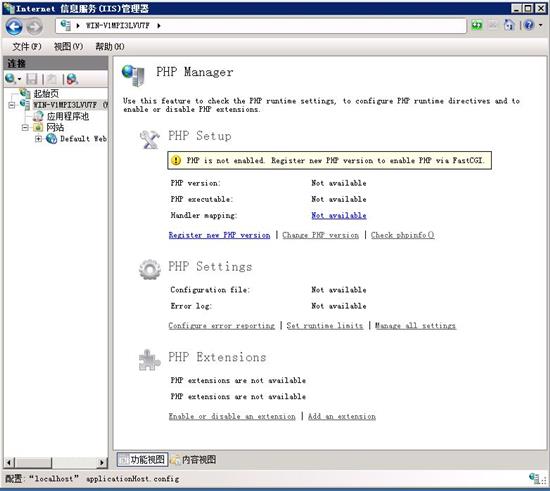Click Error log Not available value
Viewport: 550px width, 491px height.
coord(339,306)
